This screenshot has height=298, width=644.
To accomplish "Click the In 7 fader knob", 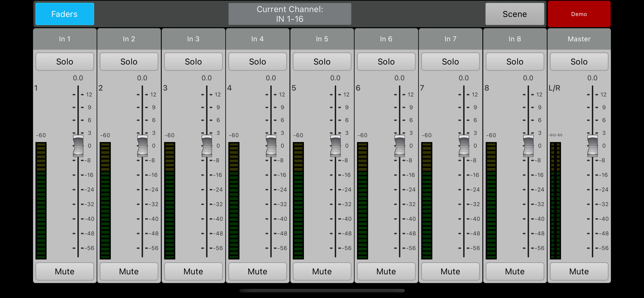I will 464,146.
